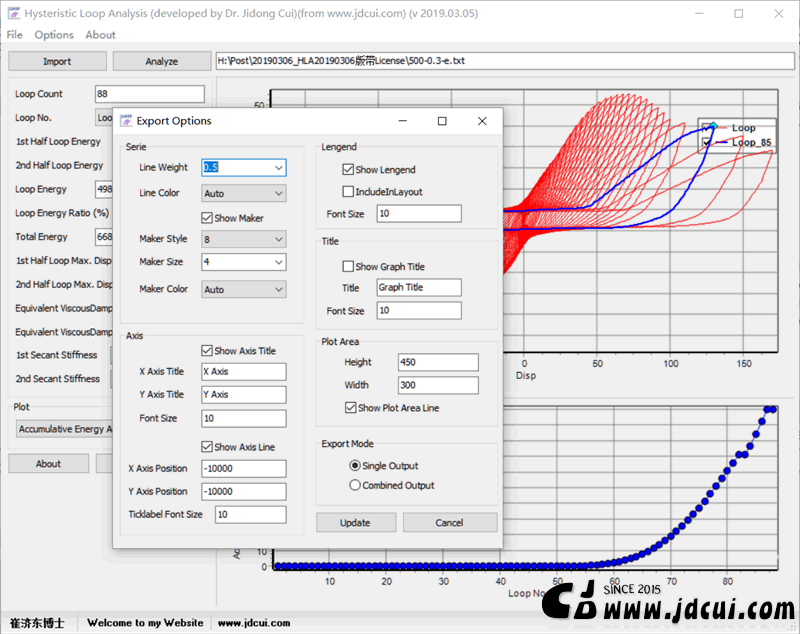Viewport: 800px width, 634px height.
Task: Close the Export Options dialog
Action: [482, 121]
